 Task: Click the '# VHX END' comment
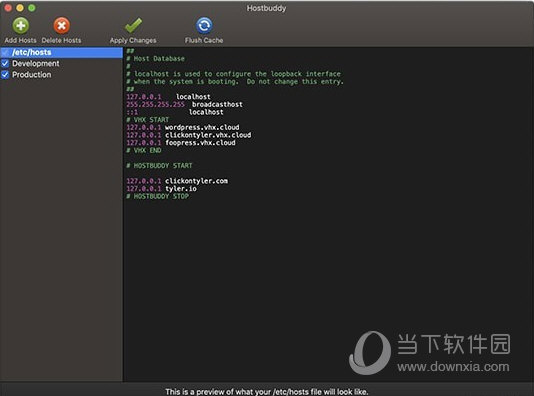tap(144, 150)
